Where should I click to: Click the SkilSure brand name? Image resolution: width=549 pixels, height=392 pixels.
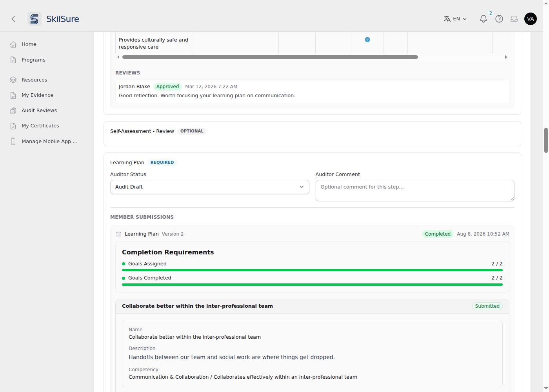tap(63, 19)
